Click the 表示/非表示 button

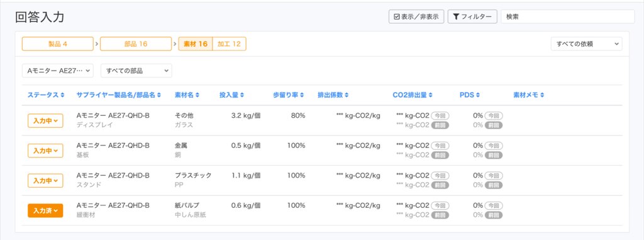416,17
